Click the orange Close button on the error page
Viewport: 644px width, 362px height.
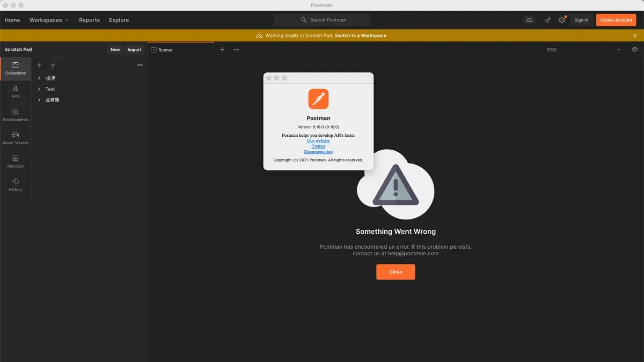(x=396, y=272)
